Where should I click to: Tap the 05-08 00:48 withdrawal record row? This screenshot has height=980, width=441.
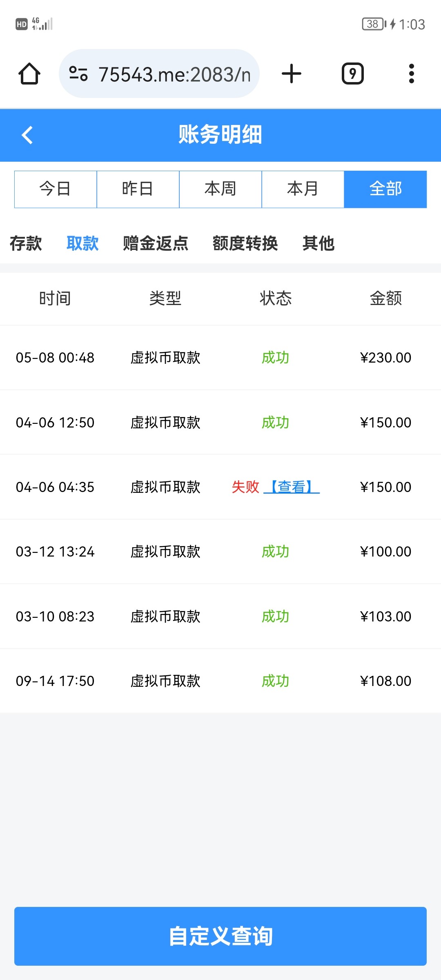click(x=220, y=358)
